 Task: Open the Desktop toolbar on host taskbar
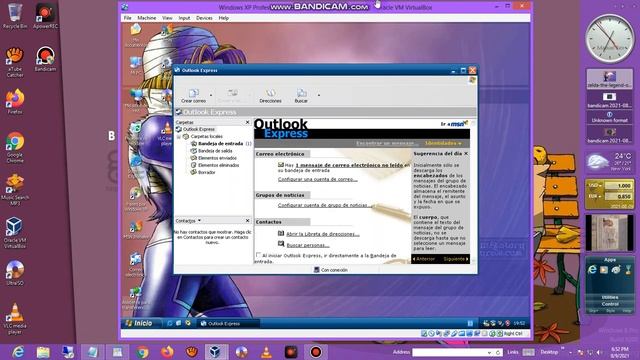(549, 352)
